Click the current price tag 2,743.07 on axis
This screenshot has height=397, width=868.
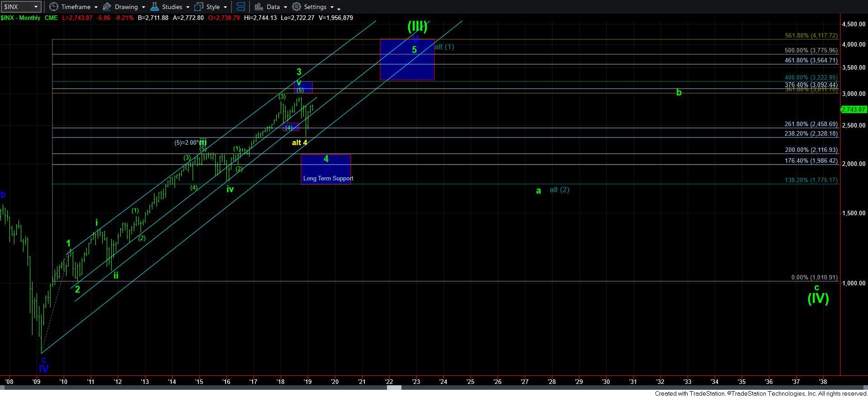[854, 109]
